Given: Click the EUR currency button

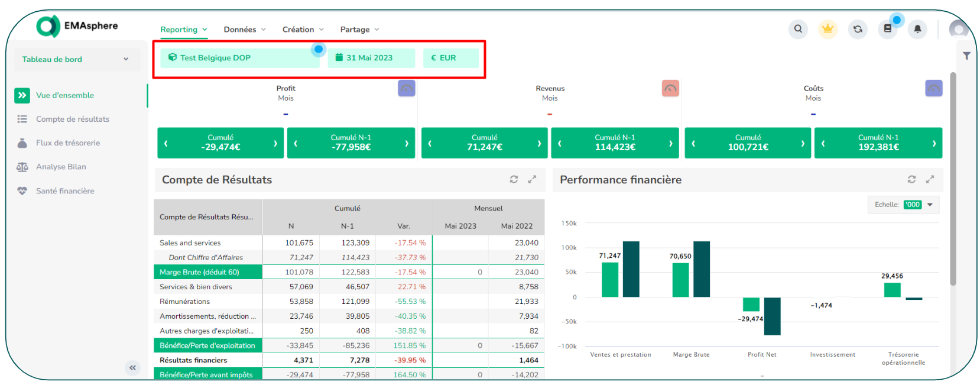Looking at the screenshot, I should point(450,58).
